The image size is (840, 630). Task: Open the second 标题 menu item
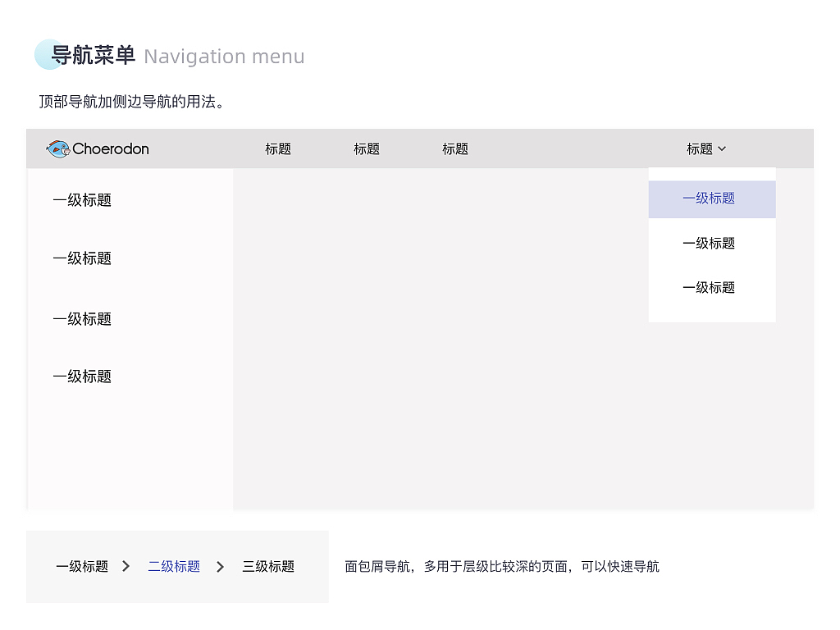[366, 148]
